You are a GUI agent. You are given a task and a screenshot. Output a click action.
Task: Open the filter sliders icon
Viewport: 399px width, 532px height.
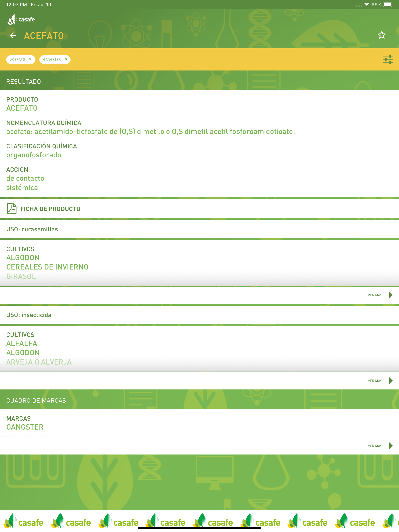tap(388, 59)
